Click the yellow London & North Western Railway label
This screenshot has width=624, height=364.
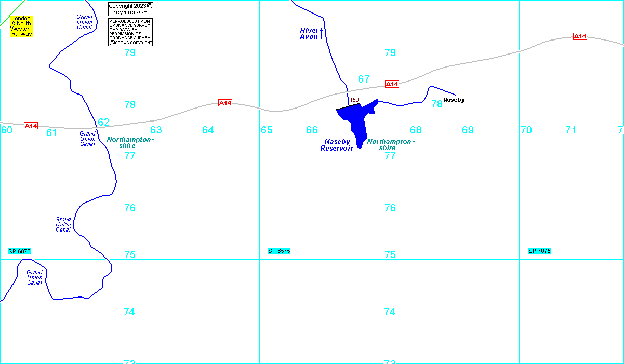[x=21, y=26]
